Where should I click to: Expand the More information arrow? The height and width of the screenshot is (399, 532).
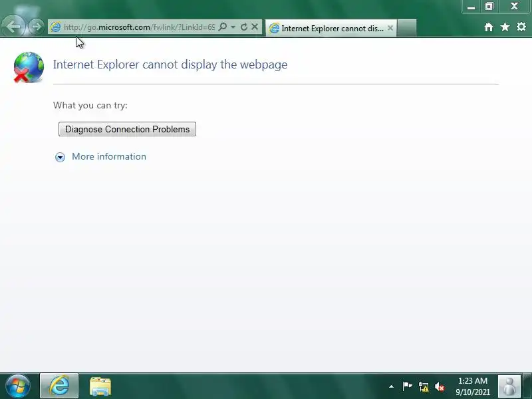coord(60,157)
